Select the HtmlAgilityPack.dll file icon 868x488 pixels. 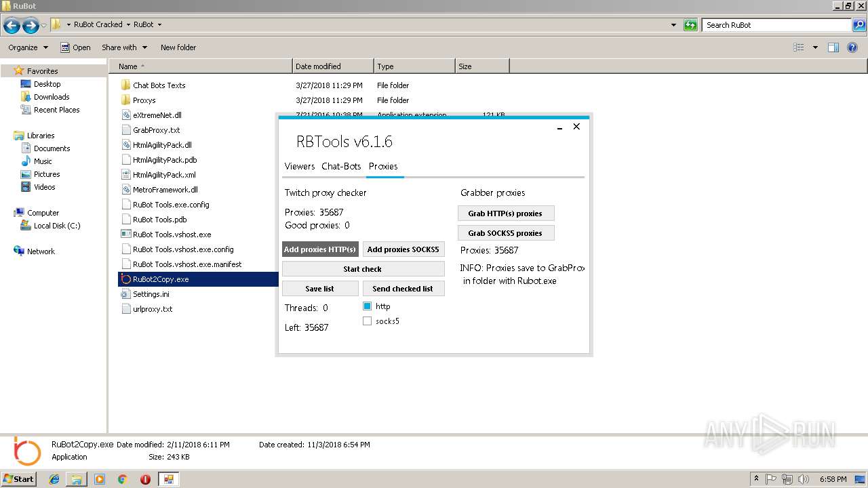click(x=125, y=145)
